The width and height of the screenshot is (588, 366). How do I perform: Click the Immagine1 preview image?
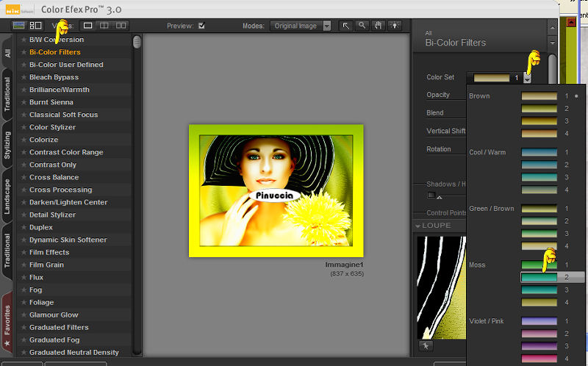tap(276, 191)
